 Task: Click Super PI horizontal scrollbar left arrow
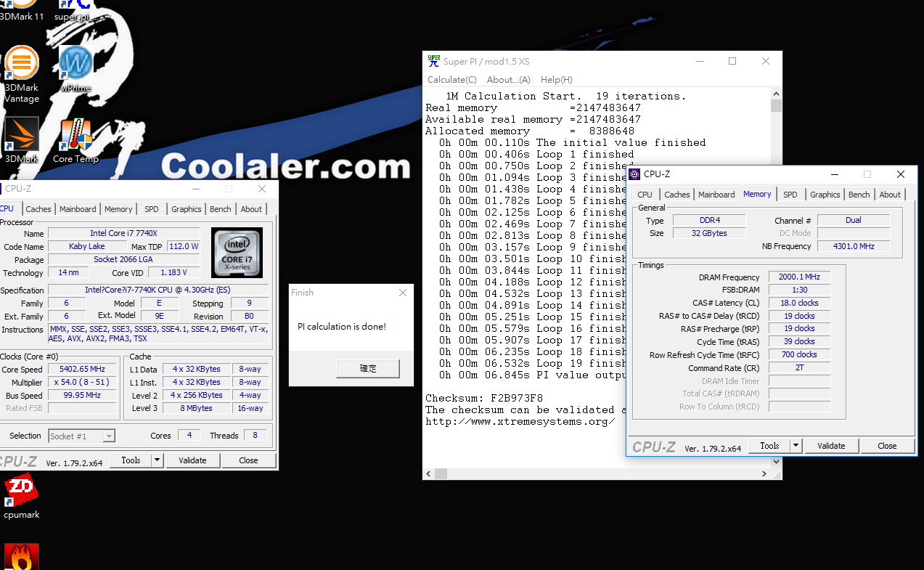pyautogui.click(x=429, y=473)
